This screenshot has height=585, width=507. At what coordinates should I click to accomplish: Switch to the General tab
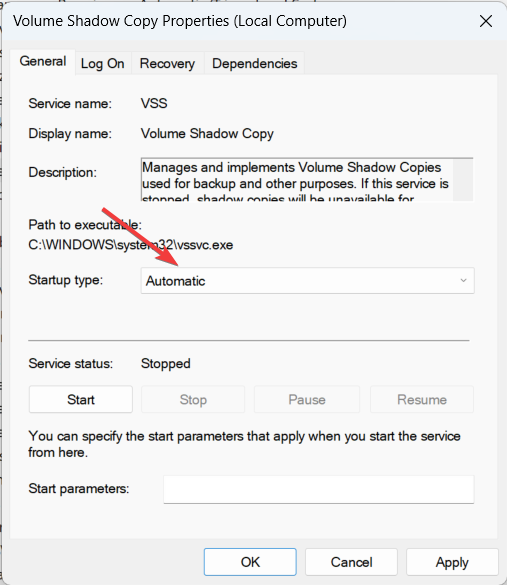(43, 62)
